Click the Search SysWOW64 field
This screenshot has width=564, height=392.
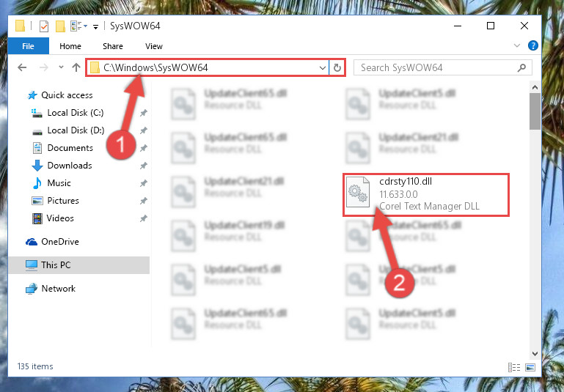pyautogui.click(x=443, y=67)
